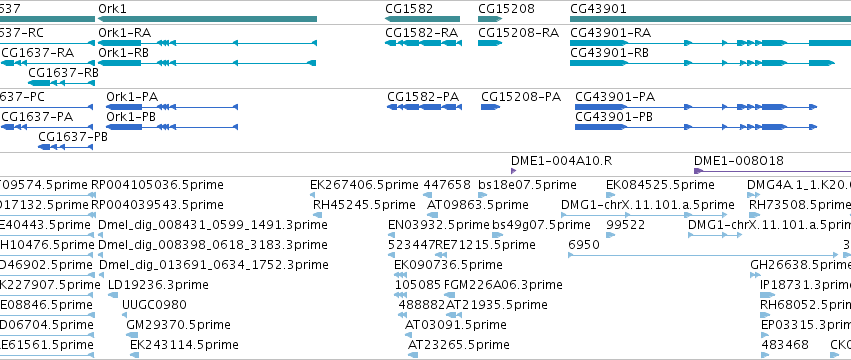Select the CG1637-PB protein glyph
Image resolution: width=851 pixels, height=360 pixels.
pyautogui.click(x=66, y=147)
